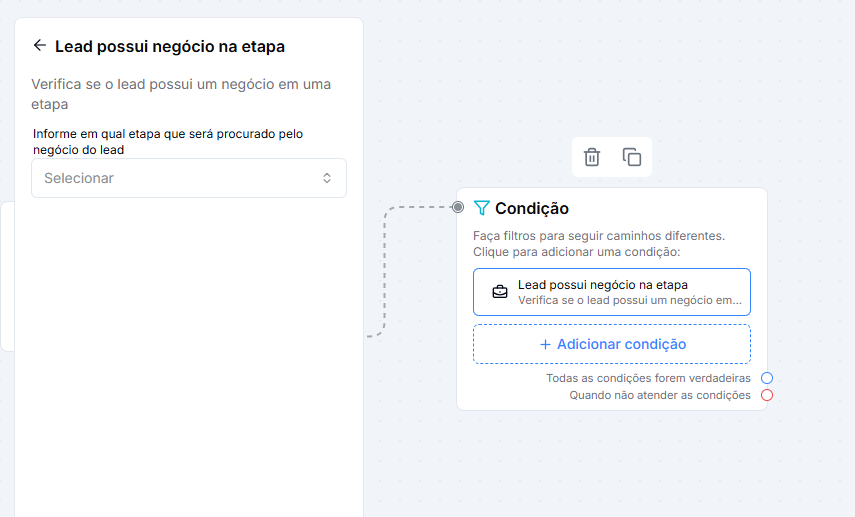
Task: Click the plus icon in Adicionar condição
Action: [545, 344]
